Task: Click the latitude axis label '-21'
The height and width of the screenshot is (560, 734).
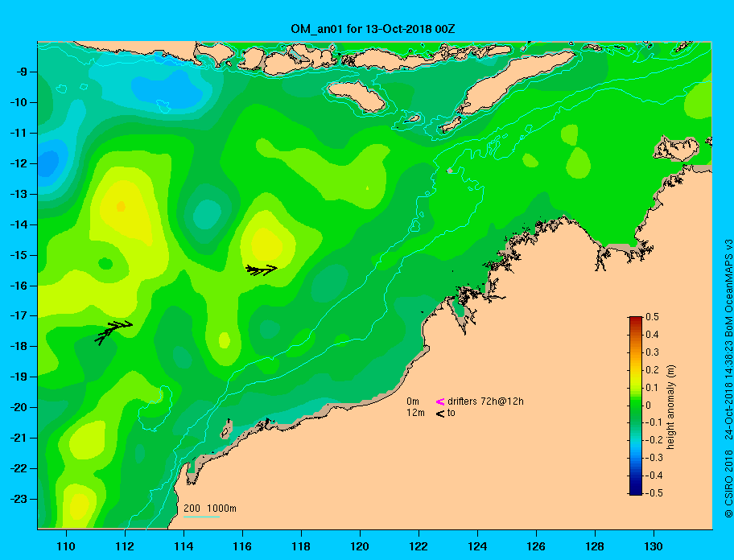Action: click(x=19, y=438)
